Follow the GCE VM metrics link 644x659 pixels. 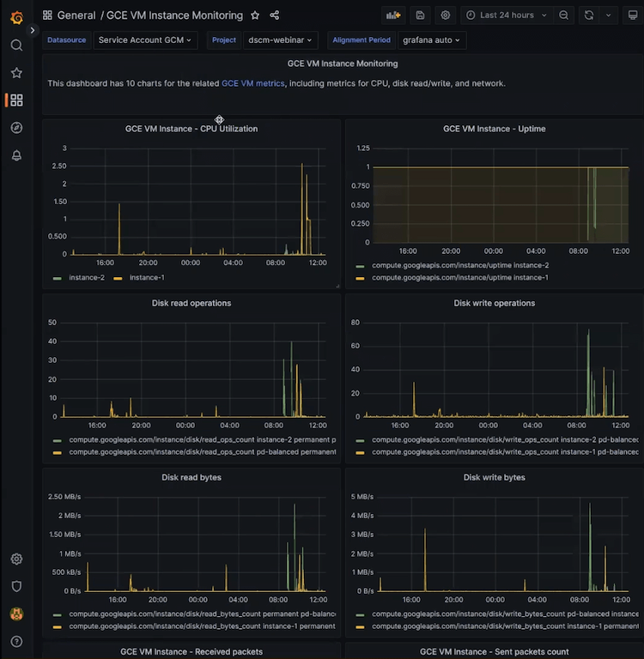tap(252, 83)
